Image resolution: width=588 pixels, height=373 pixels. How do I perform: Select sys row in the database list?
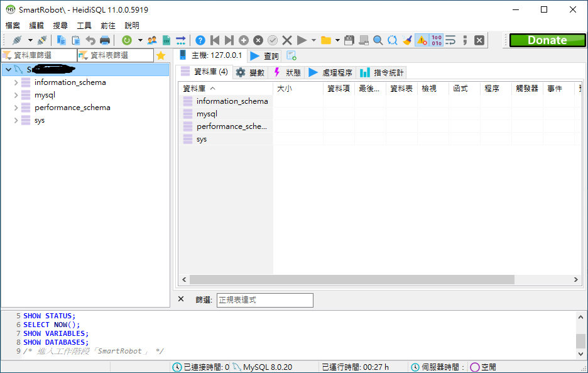(226, 139)
